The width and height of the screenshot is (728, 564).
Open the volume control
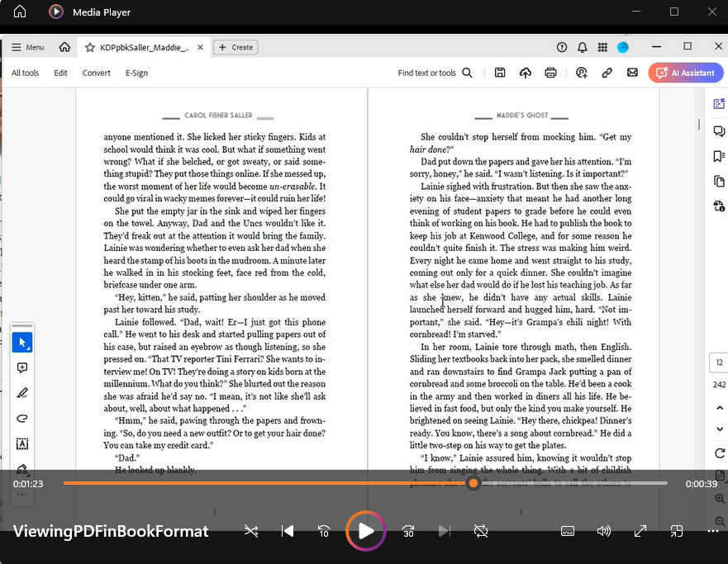(x=603, y=531)
